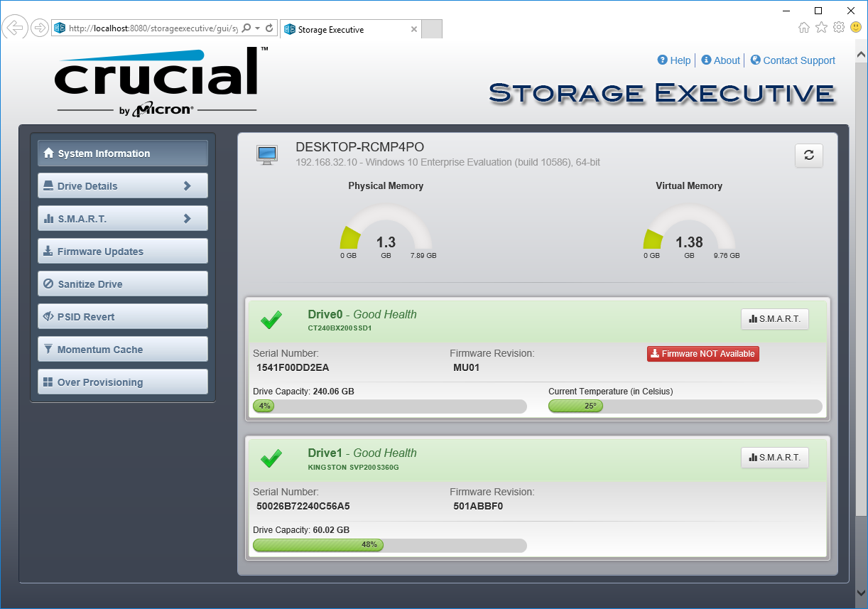Click serial number 1541F00DD2EA
868x609 pixels.
(293, 368)
